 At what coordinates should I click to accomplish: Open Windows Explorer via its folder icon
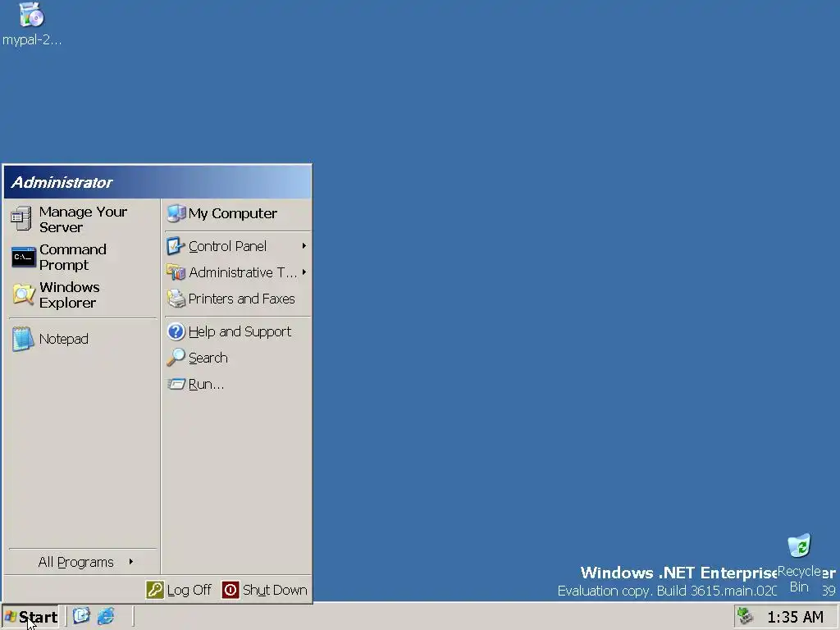24,294
